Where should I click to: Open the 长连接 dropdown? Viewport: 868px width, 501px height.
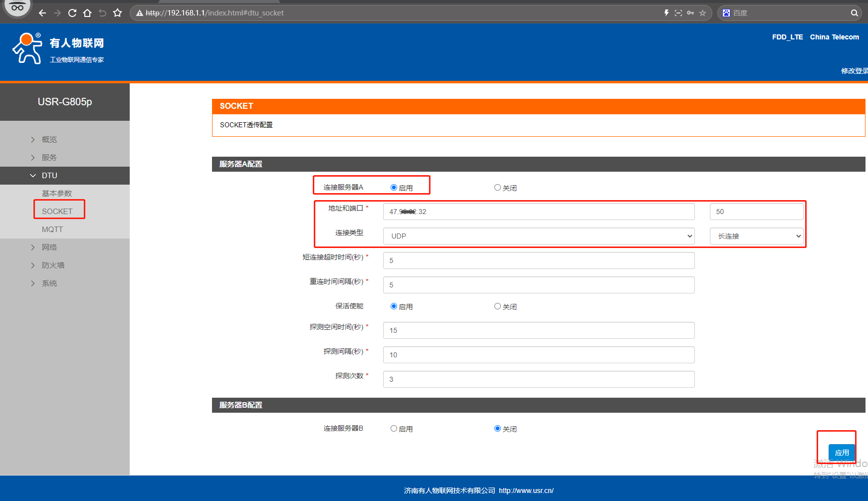tap(756, 236)
